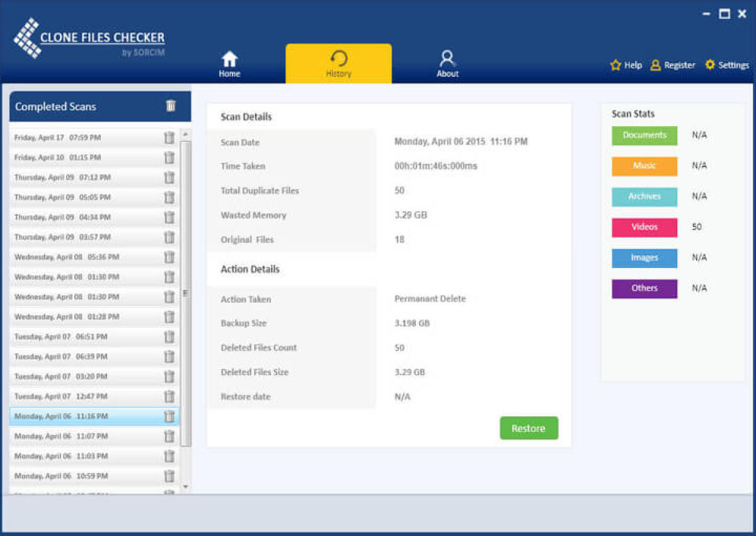The width and height of the screenshot is (756, 536).
Task: Delete the Thursday, April 09 05:05 PM scan
Action: coord(169,197)
